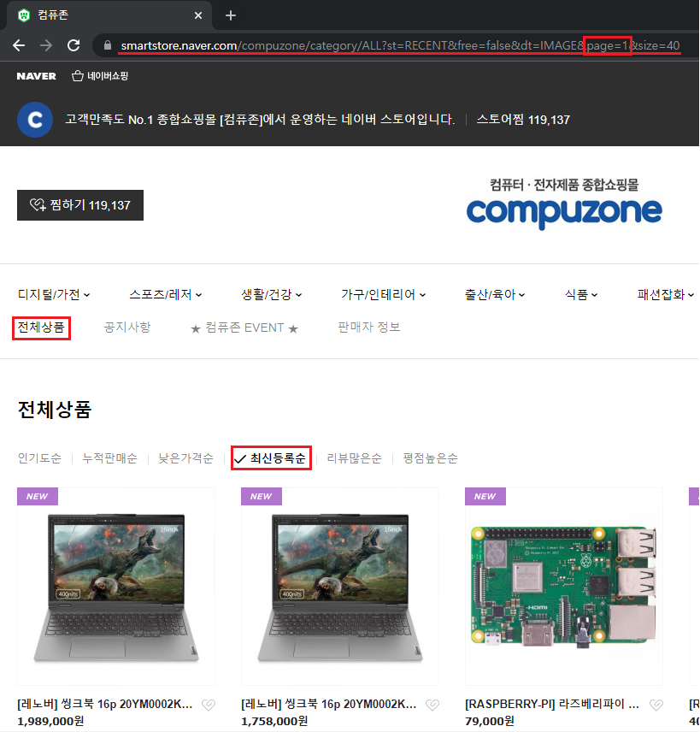This screenshot has width=700, height=732.
Task: Sort products by 누적판매순
Action: [109, 458]
